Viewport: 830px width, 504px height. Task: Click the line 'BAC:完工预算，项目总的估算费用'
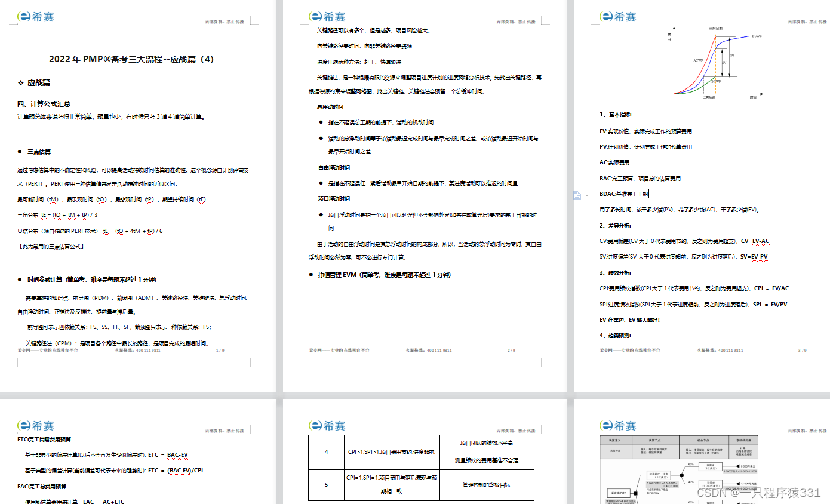pos(640,178)
